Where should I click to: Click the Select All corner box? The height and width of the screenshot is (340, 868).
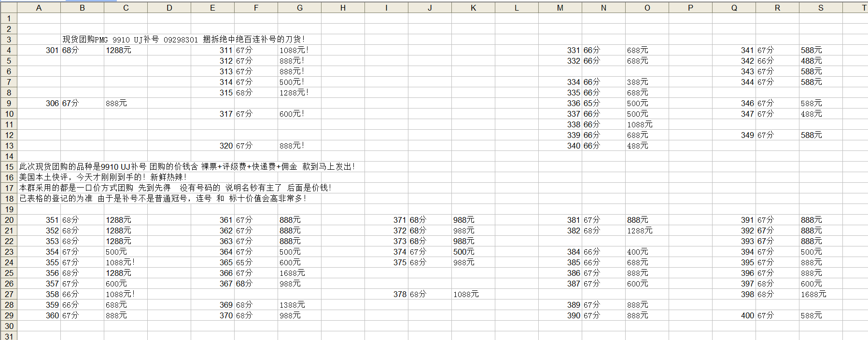coord(8,8)
